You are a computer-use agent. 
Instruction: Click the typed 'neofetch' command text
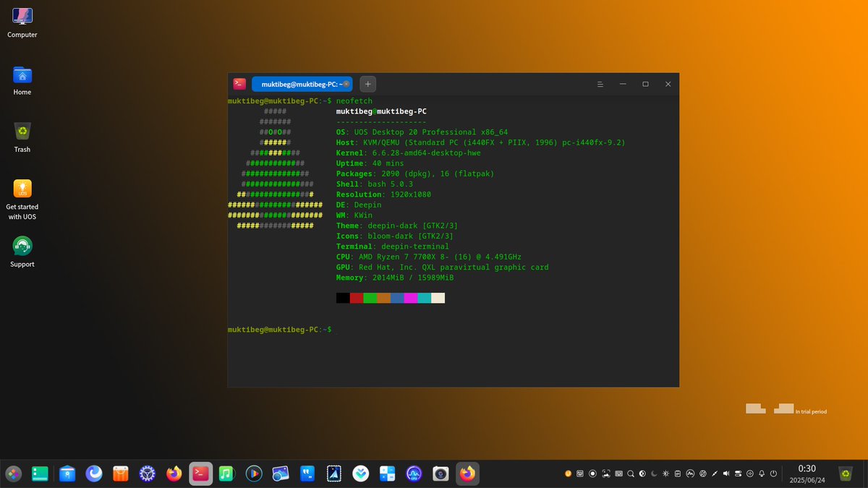pos(354,101)
